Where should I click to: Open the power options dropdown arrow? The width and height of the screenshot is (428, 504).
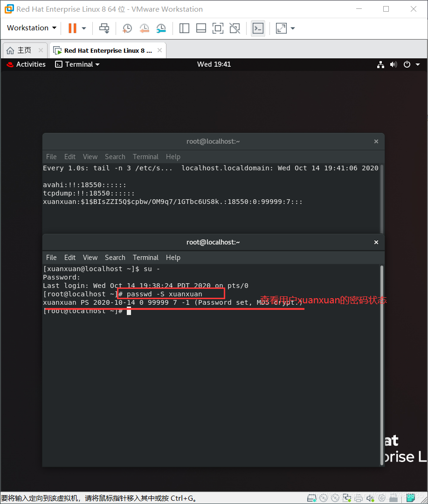tap(84, 28)
